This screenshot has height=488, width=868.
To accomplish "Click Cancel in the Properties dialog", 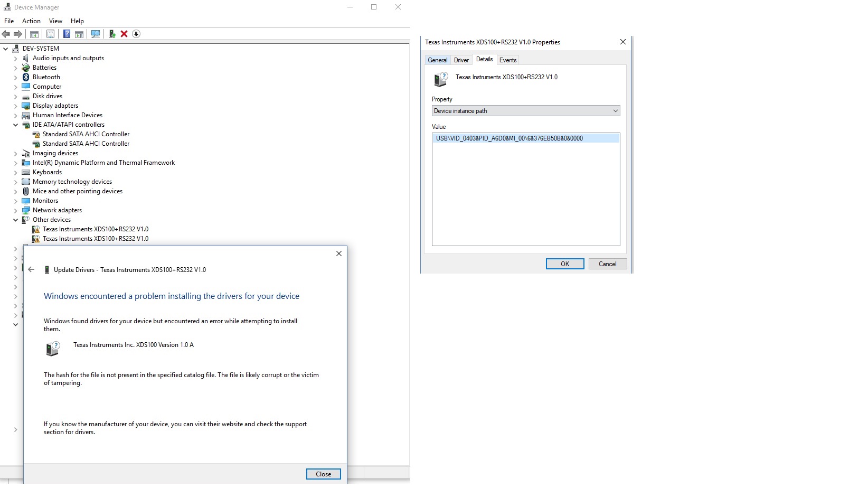I will [608, 264].
